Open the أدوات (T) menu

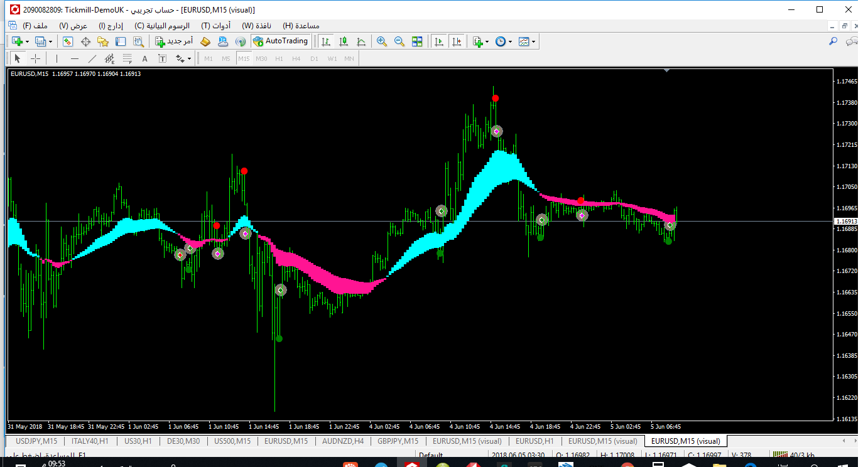(x=215, y=26)
